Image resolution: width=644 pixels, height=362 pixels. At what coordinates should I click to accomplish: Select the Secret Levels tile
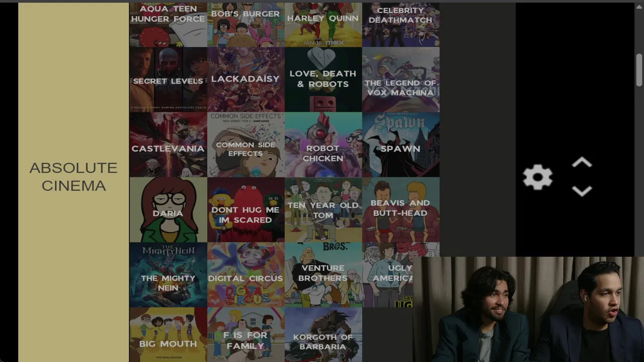click(168, 79)
